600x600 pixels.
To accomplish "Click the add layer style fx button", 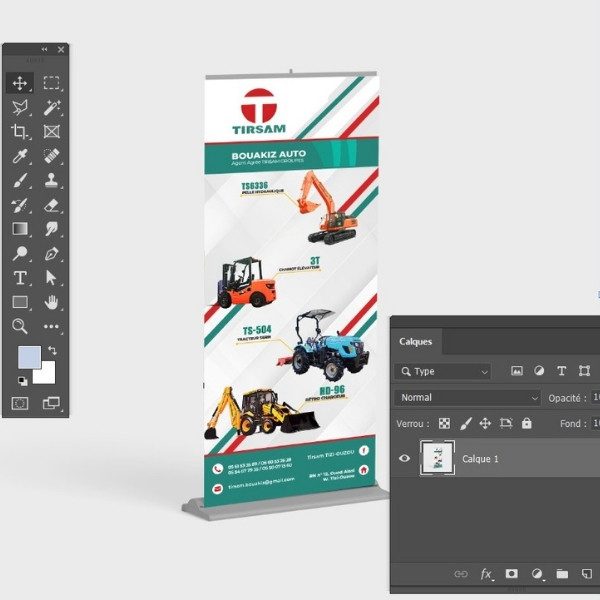I will pos(487,574).
